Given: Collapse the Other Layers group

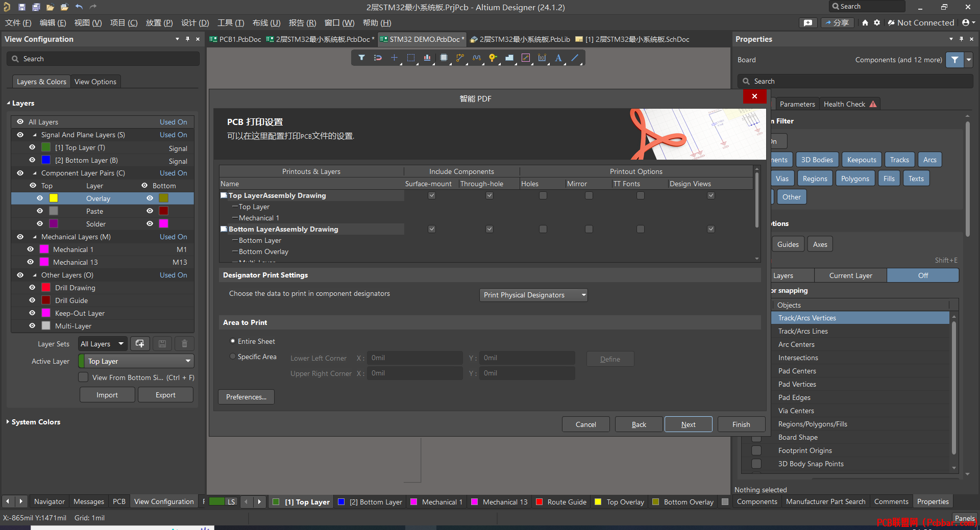Looking at the screenshot, I should pos(35,275).
